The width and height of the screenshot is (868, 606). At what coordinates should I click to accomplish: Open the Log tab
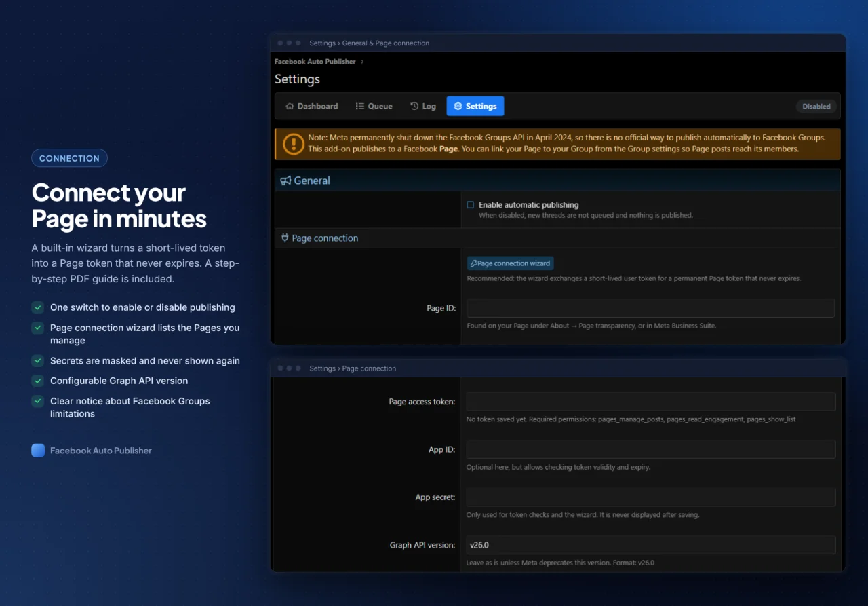[x=423, y=106]
